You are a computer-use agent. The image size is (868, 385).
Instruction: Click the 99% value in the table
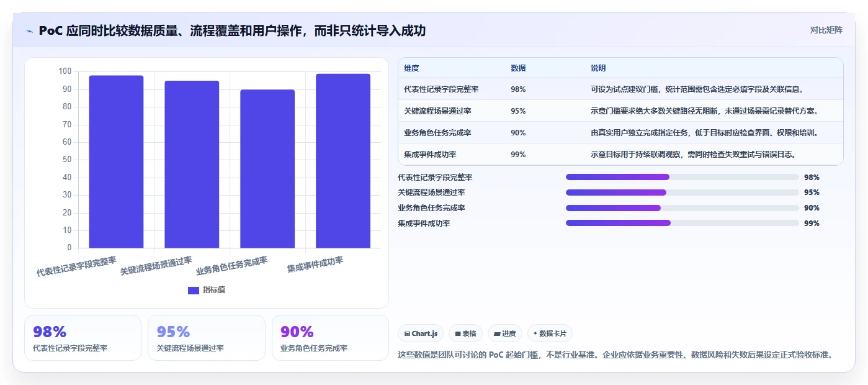tap(518, 154)
